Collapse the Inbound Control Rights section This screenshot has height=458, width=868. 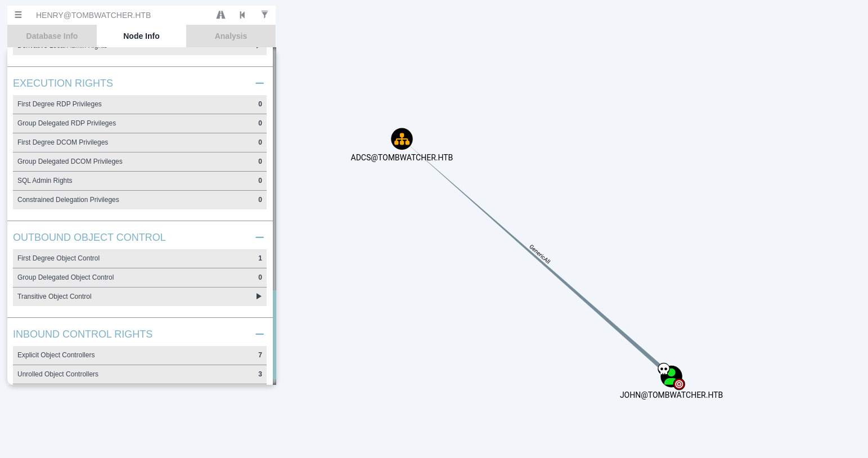tap(259, 334)
